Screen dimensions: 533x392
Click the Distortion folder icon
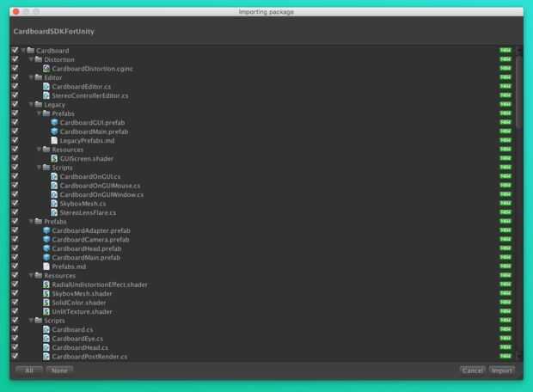point(39,59)
